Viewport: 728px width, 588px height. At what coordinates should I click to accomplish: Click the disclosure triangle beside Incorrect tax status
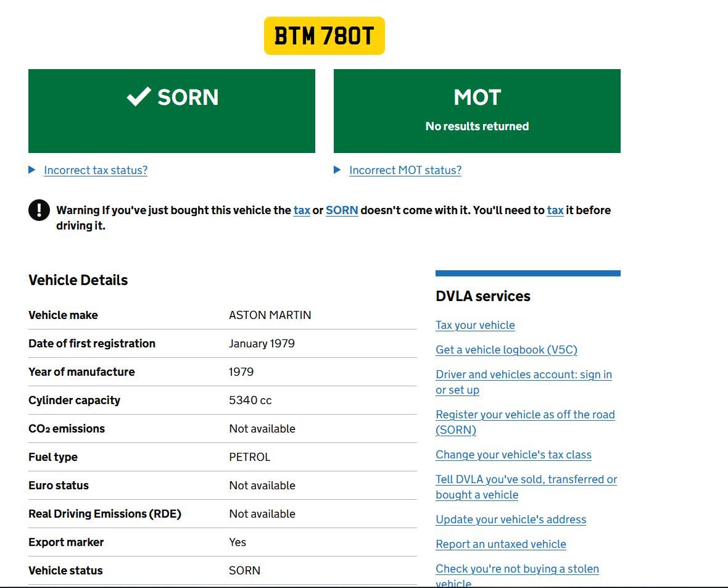(x=32, y=170)
